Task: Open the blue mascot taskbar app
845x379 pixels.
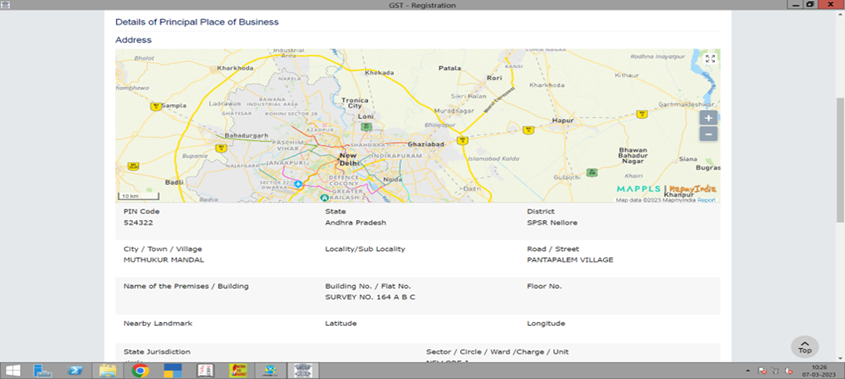Action: click(x=270, y=370)
